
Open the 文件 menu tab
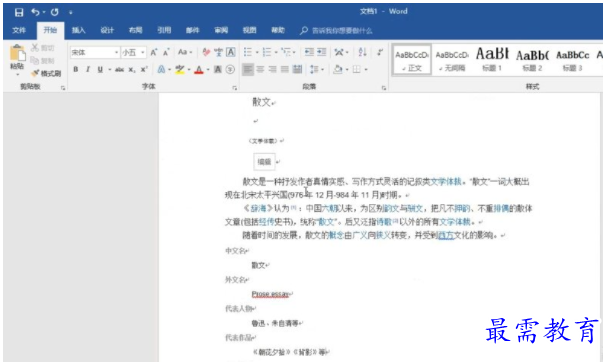pos(19,30)
